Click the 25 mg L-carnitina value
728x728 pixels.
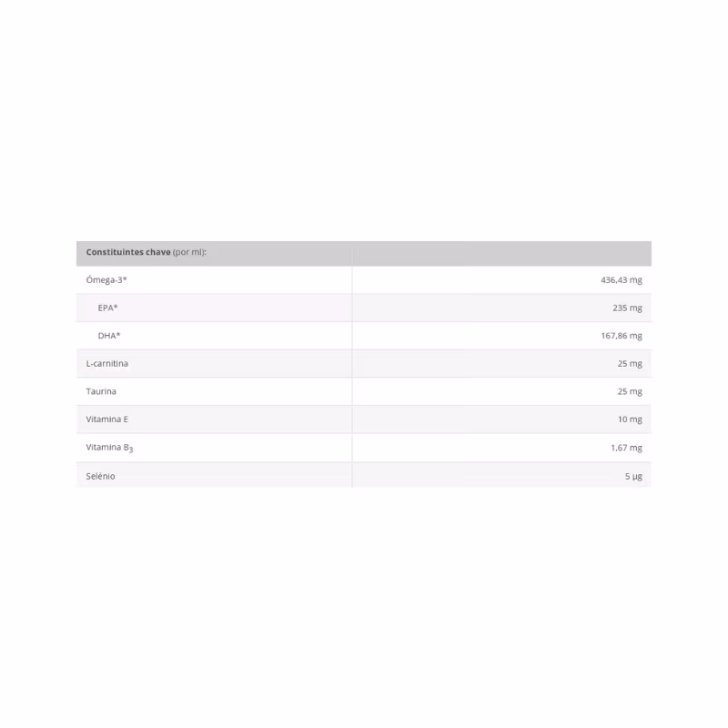click(x=630, y=363)
